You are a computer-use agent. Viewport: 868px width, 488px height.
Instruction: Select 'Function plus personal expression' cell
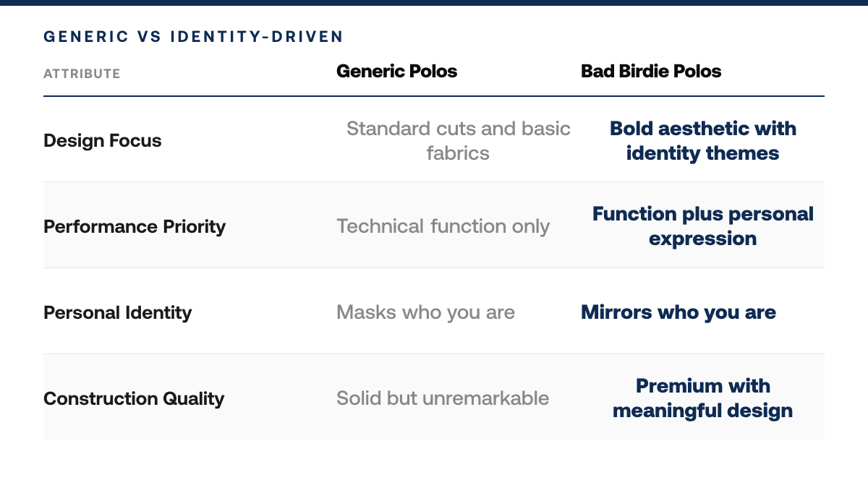coord(703,226)
